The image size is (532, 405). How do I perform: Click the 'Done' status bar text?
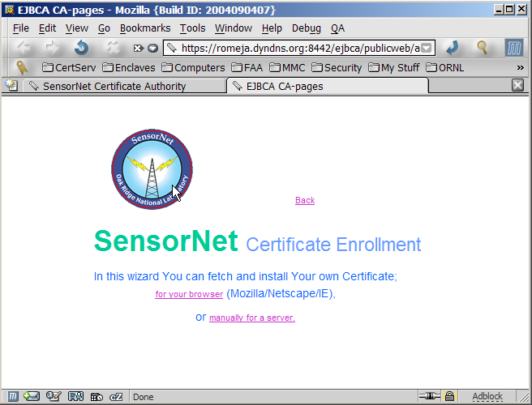143,397
